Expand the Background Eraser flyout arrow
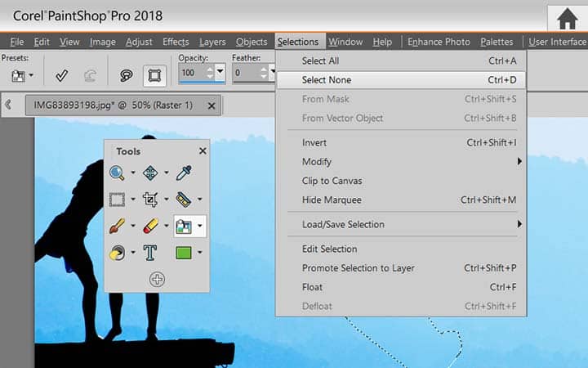 click(200, 226)
